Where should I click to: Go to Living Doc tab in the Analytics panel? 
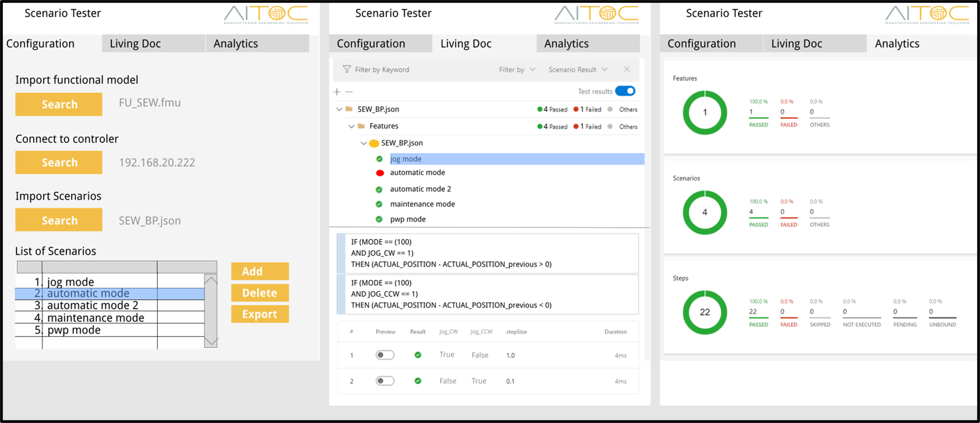815,44
